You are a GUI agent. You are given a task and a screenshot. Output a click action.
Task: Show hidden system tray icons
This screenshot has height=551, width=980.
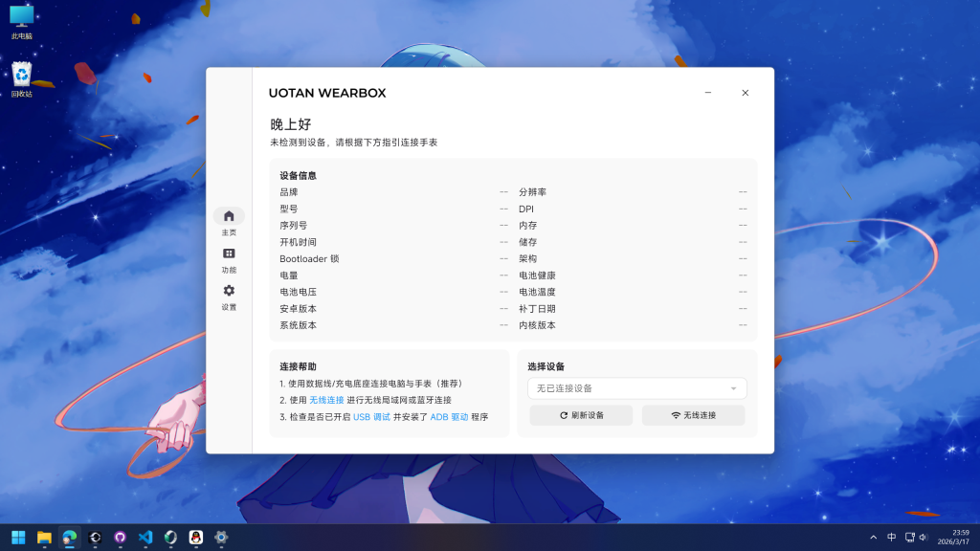point(873,538)
